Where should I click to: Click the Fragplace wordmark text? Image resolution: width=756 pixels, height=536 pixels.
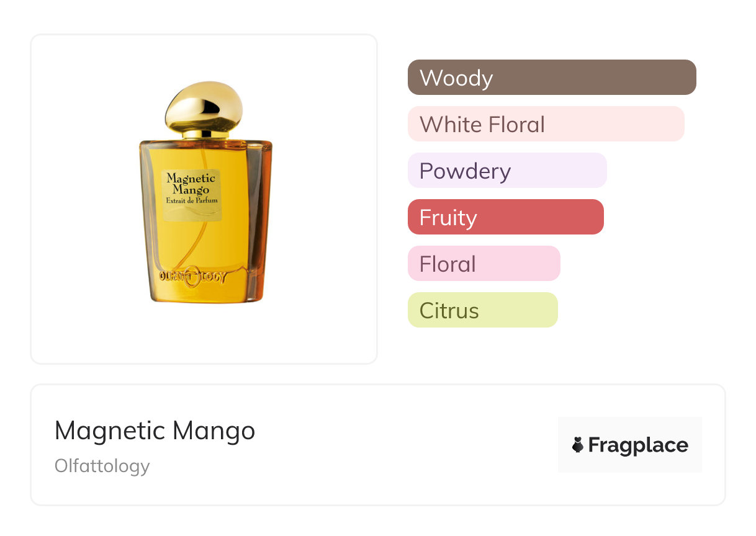[638, 445]
